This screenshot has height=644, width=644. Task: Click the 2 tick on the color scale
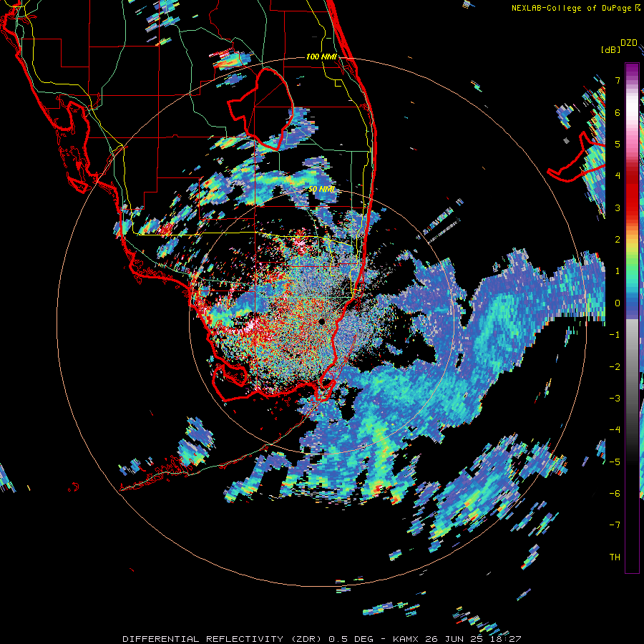tap(618, 239)
